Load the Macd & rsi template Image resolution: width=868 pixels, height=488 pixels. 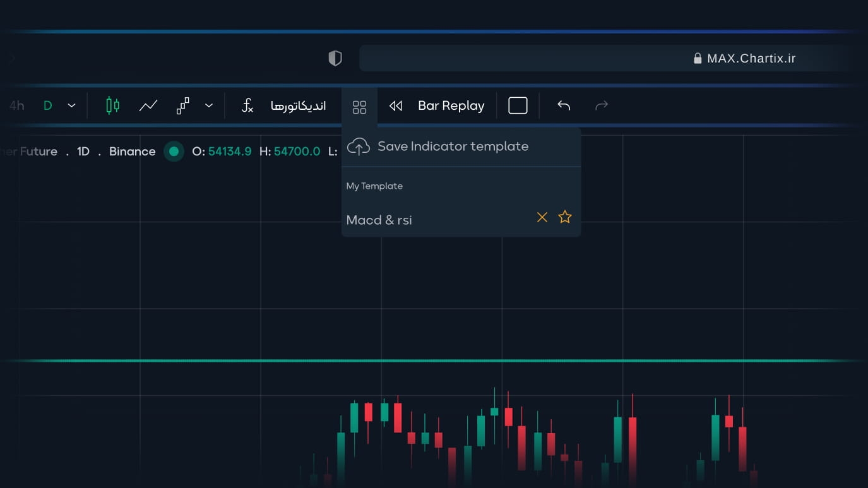[x=379, y=220]
